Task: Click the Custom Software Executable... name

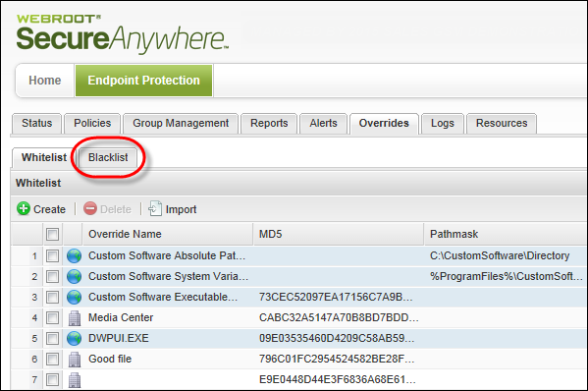Action: (x=163, y=298)
